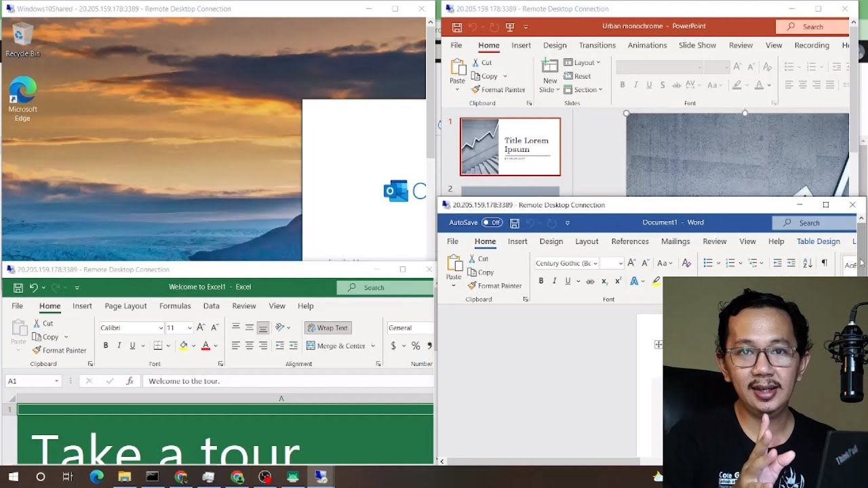Click the Save icon in Excel's title bar
868x488 pixels.
click(x=18, y=287)
